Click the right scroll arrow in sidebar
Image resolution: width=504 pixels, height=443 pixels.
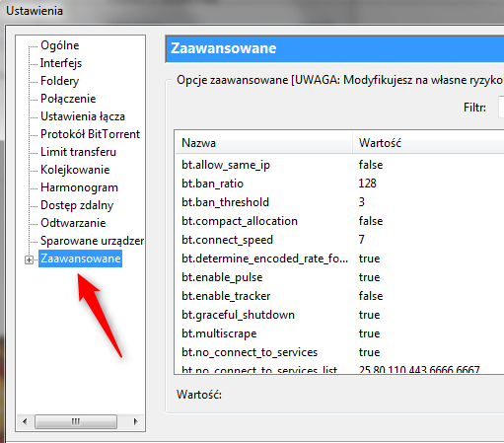click(135, 421)
